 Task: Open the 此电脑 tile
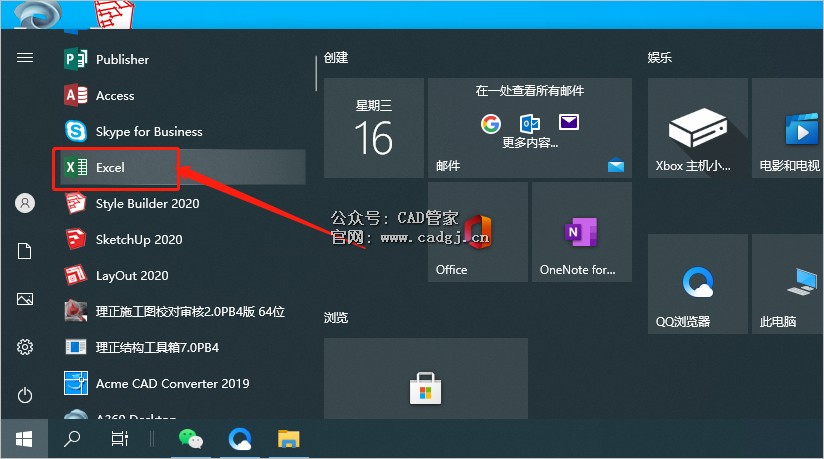[788, 284]
